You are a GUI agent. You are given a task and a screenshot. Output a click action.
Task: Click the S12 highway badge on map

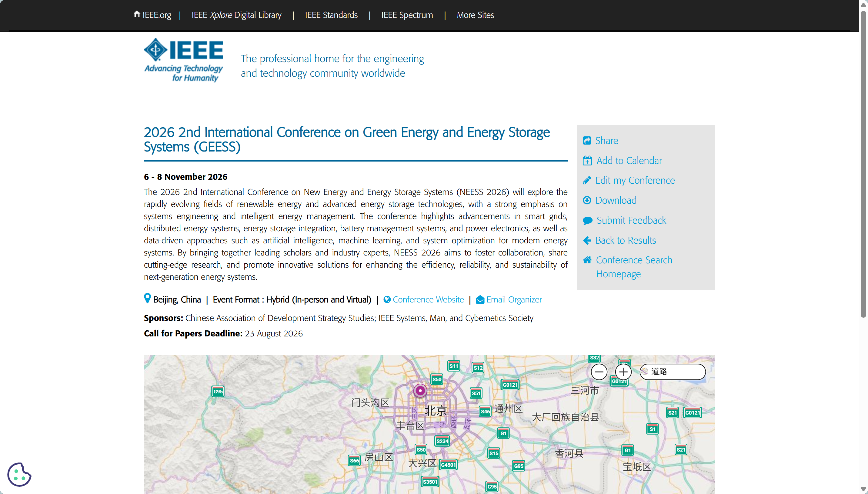478,367
